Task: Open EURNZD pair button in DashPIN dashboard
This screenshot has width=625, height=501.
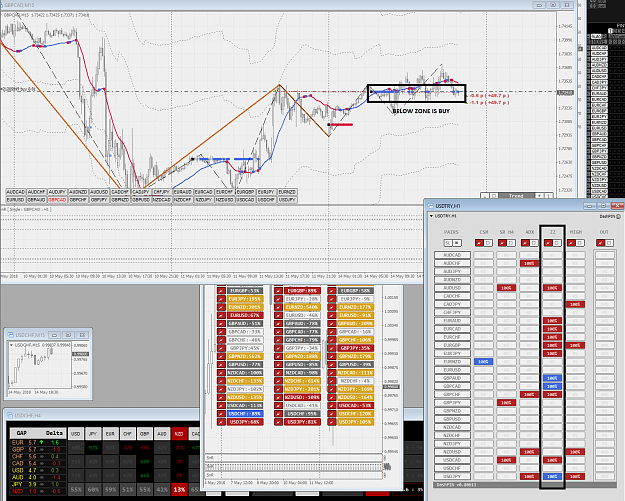Action: [x=452, y=362]
